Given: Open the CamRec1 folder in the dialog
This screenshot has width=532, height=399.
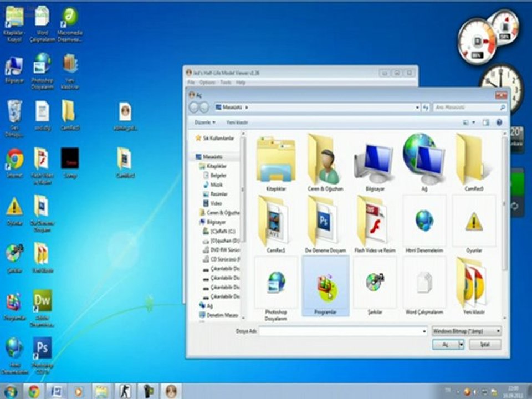Looking at the screenshot, I should tap(276, 224).
